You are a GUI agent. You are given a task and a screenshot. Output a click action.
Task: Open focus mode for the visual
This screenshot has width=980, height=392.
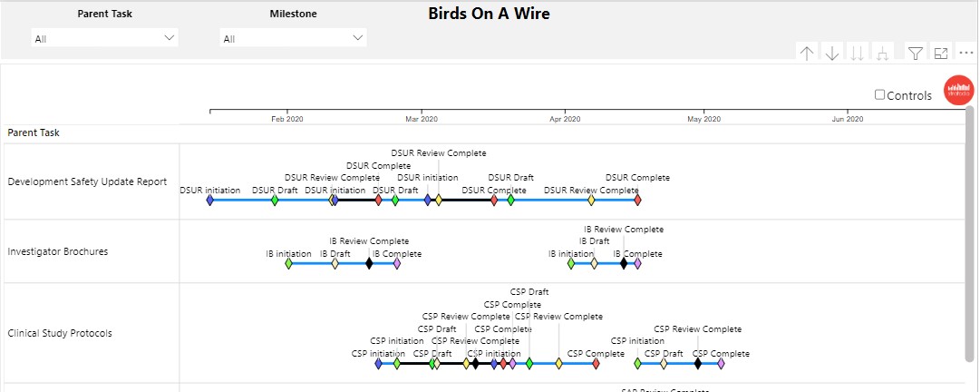click(x=941, y=54)
